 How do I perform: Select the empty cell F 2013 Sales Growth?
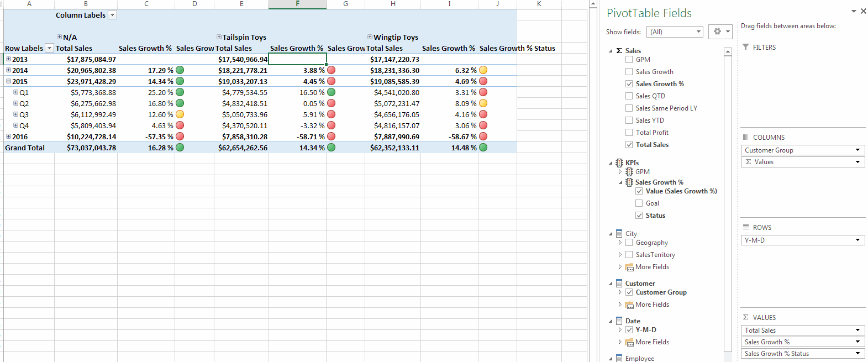pos(297,59)
